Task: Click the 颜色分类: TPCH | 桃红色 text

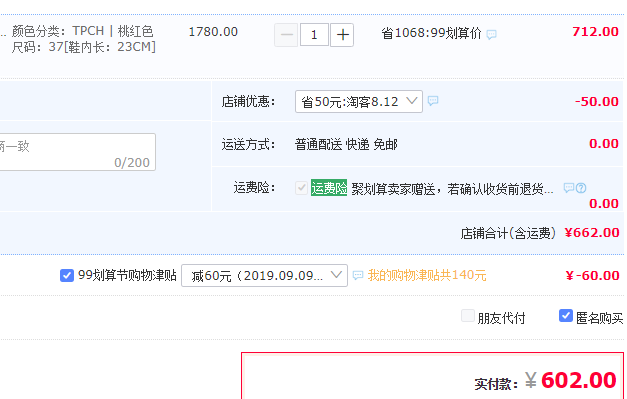Action: click(x=82, y=31)
